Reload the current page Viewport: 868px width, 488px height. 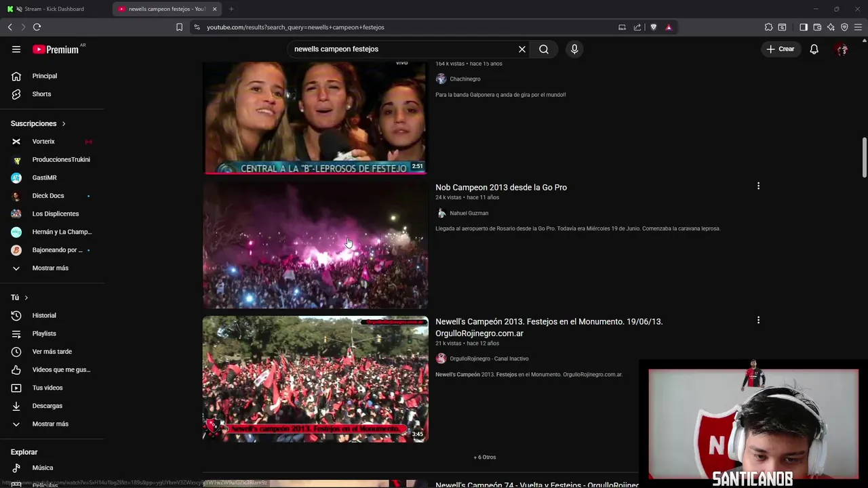37,27
